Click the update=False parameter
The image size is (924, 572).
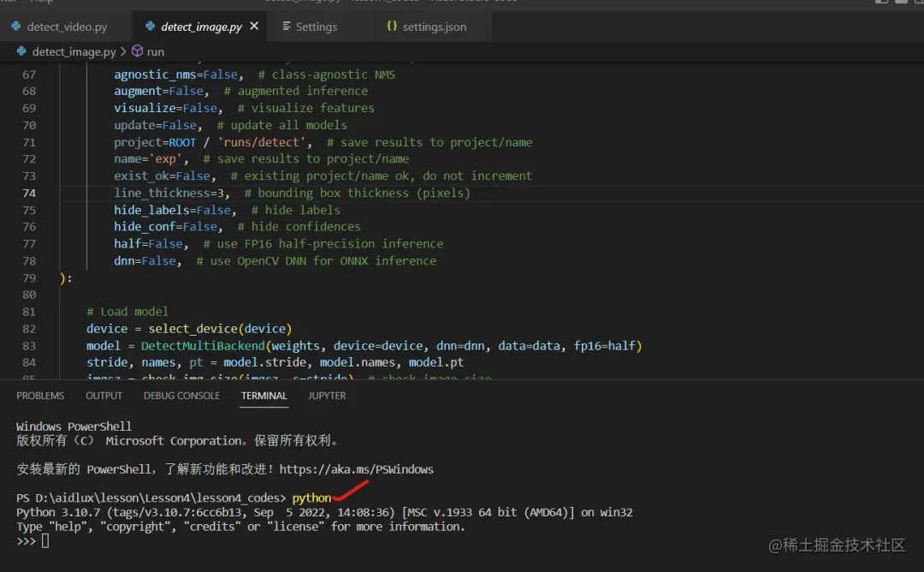click(x=155, y=126)
